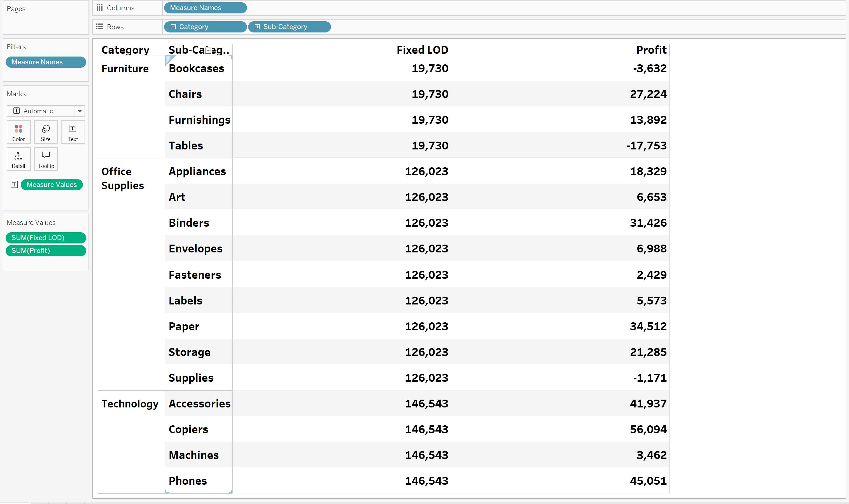Select the Furniture category row label
849x504 pixels.
pyautogui.click(x=125, y=69)
